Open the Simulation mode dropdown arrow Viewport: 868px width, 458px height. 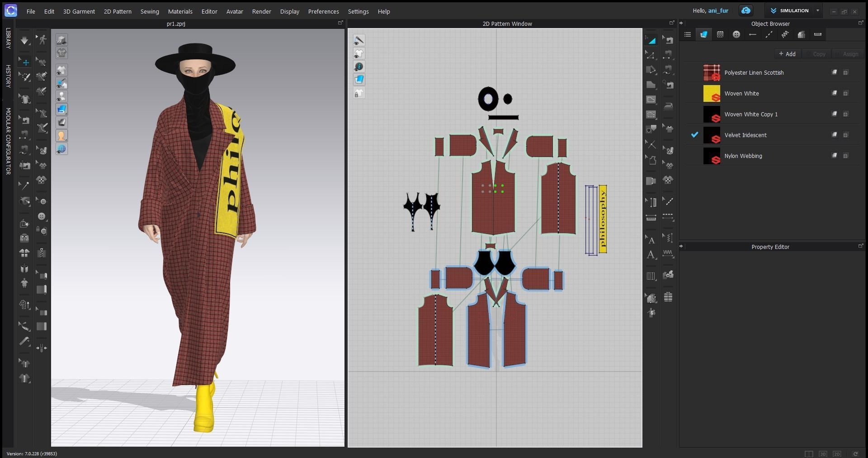point(817,10)
